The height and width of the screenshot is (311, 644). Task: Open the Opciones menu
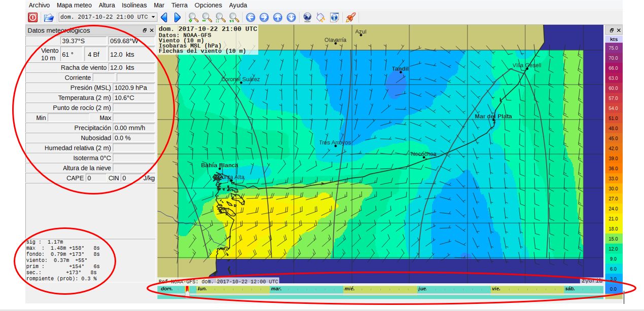(x=208, y=5)
